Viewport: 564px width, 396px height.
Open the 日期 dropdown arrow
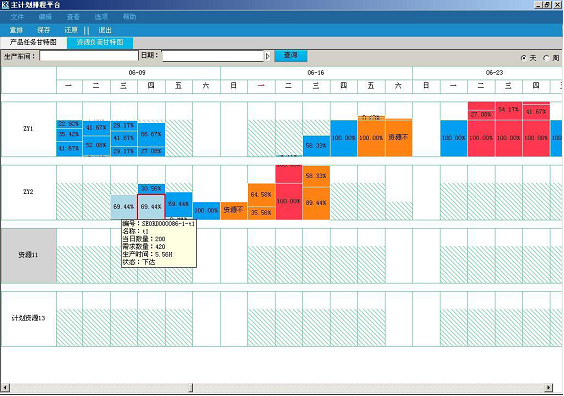point(267,56)
